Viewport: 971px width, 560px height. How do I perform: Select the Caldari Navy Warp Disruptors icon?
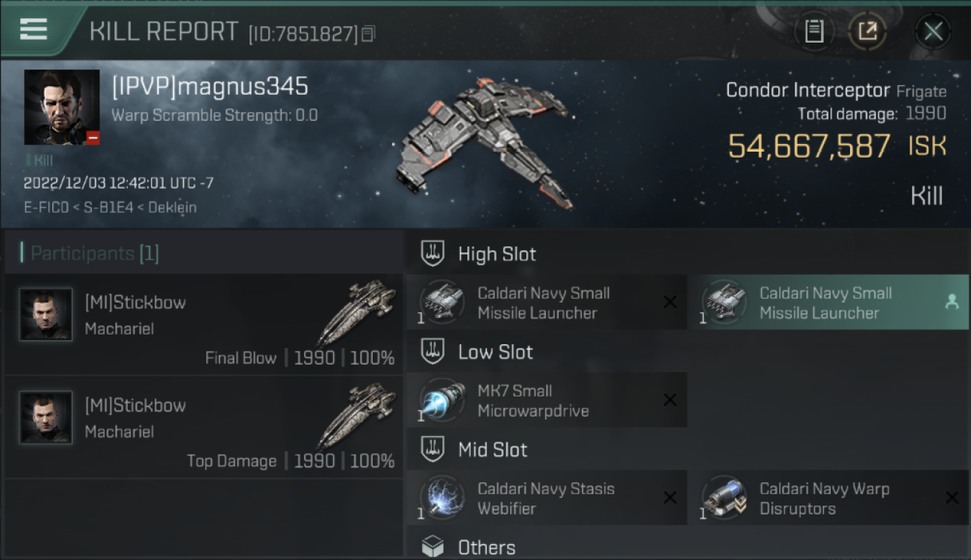tap(724, 498)
